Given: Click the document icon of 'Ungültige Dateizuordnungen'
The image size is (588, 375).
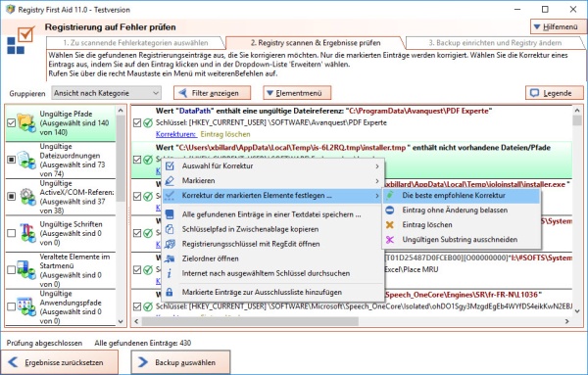Looking at the screenshot, I should pyautogui.click(x=26, y=160).
